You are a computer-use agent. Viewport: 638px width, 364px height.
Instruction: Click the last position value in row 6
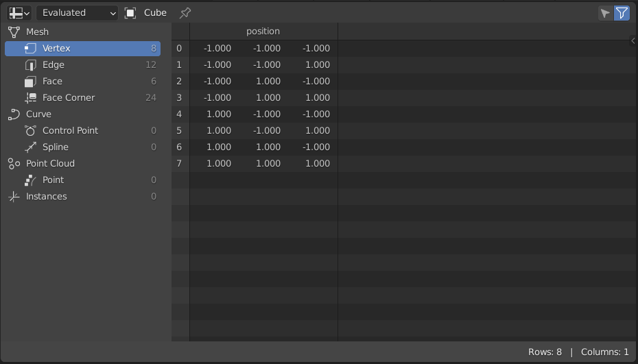316,147
